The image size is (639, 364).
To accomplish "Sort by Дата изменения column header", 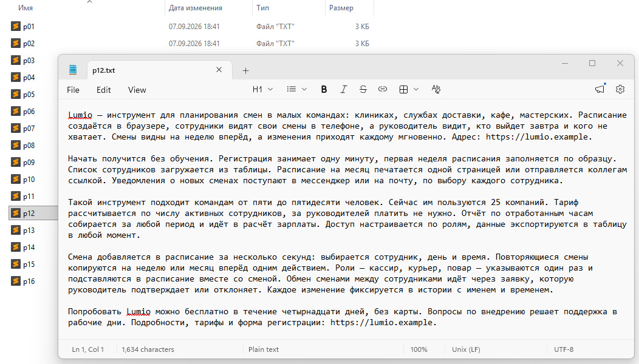I will tap(196, 8).
